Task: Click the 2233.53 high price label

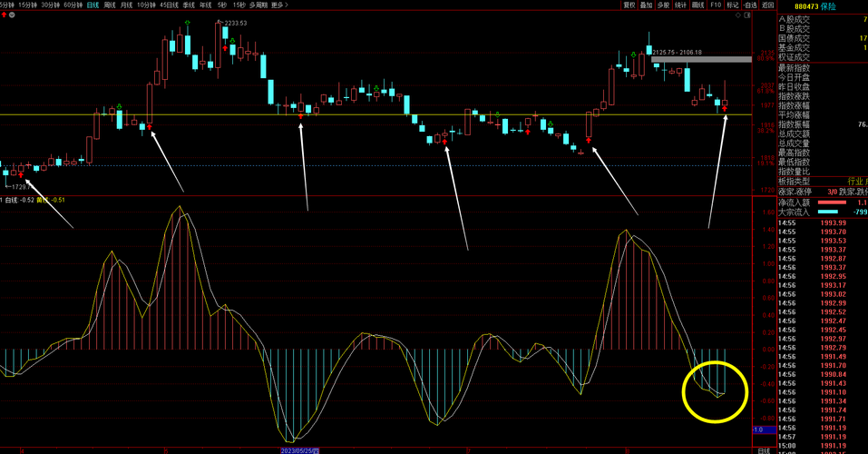Action: tap(235, 24)
